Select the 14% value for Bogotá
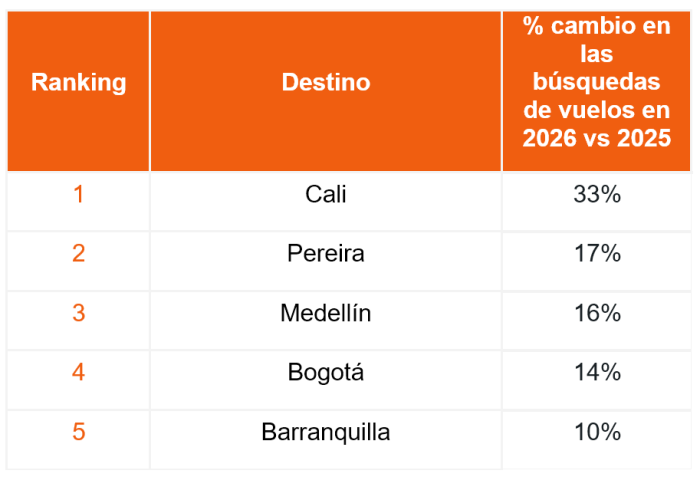700x477 pixels. [597, 373]
